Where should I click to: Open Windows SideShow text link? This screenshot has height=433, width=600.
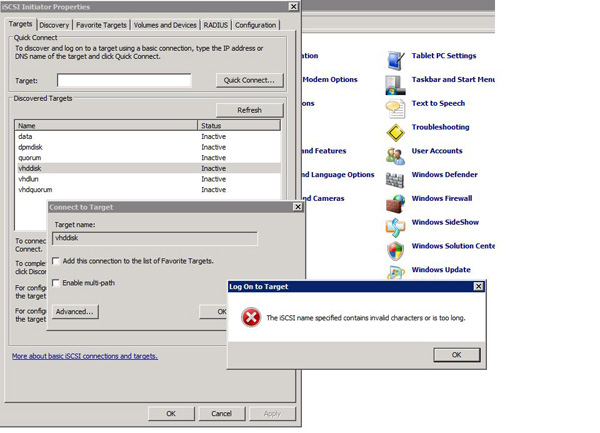[445, 222]
